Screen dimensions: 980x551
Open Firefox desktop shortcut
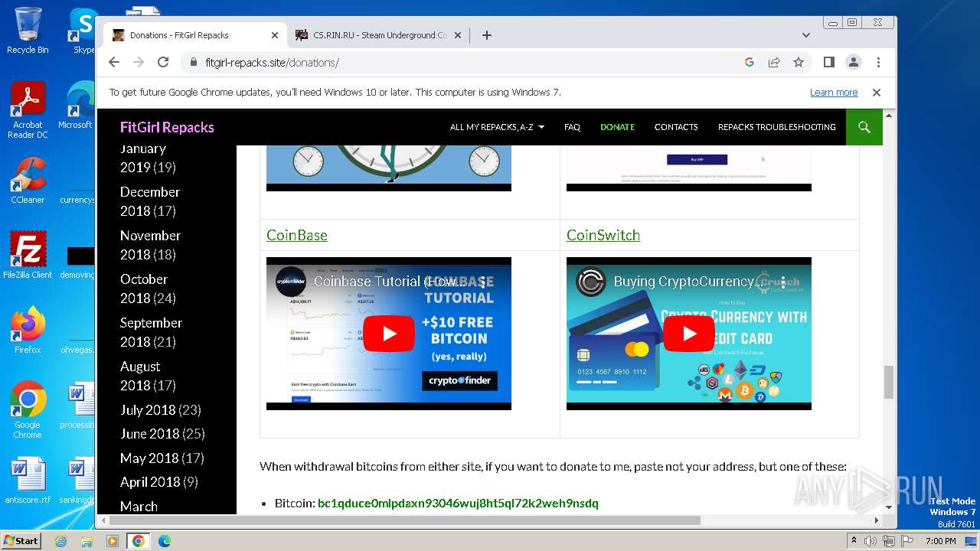(28, 330)
